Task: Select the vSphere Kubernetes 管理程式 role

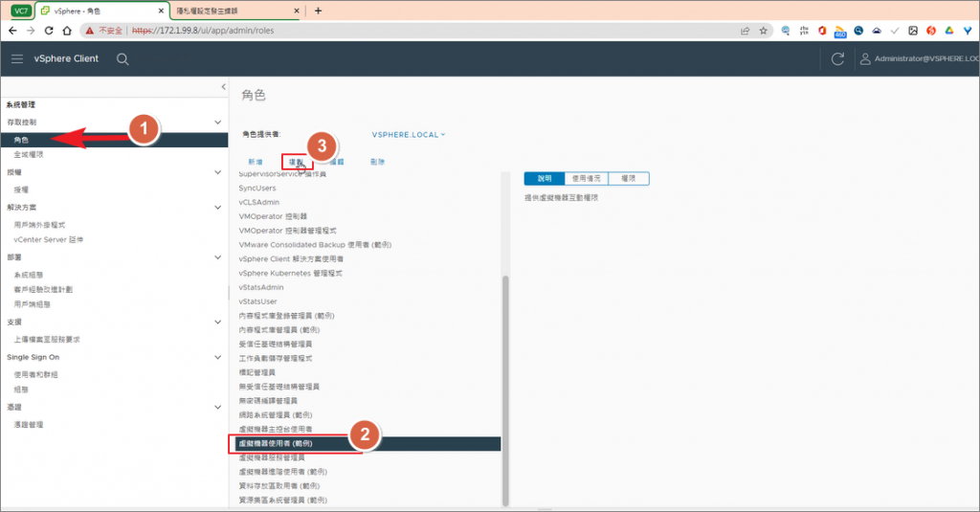Action: coord(290,273)
